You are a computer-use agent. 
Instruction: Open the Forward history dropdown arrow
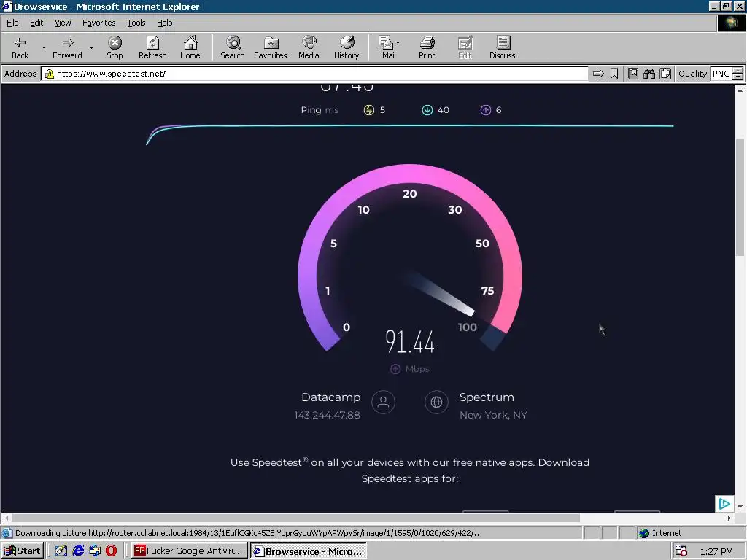(x=91, y=47)
